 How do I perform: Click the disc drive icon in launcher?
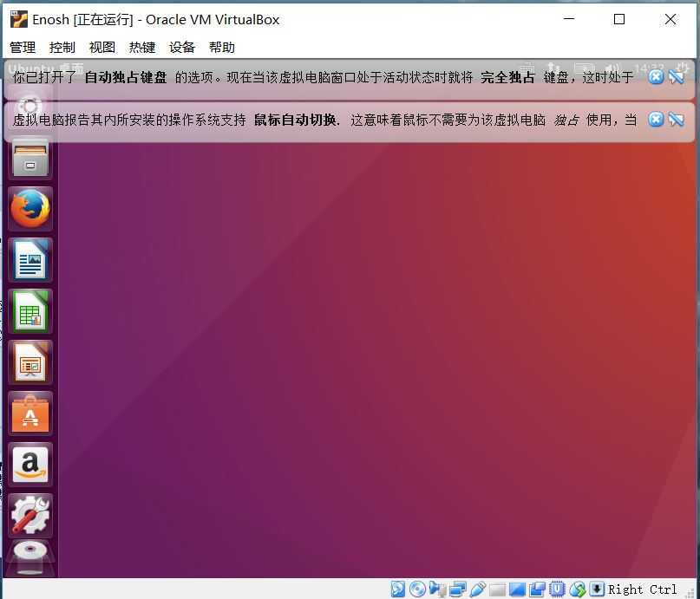[29, 557]
